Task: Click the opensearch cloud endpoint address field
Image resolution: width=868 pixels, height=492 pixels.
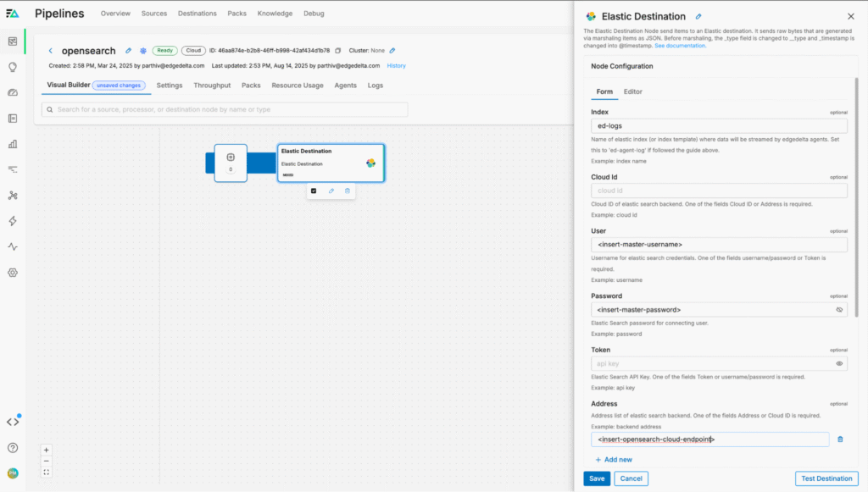Action: click(x=710, y=439)
